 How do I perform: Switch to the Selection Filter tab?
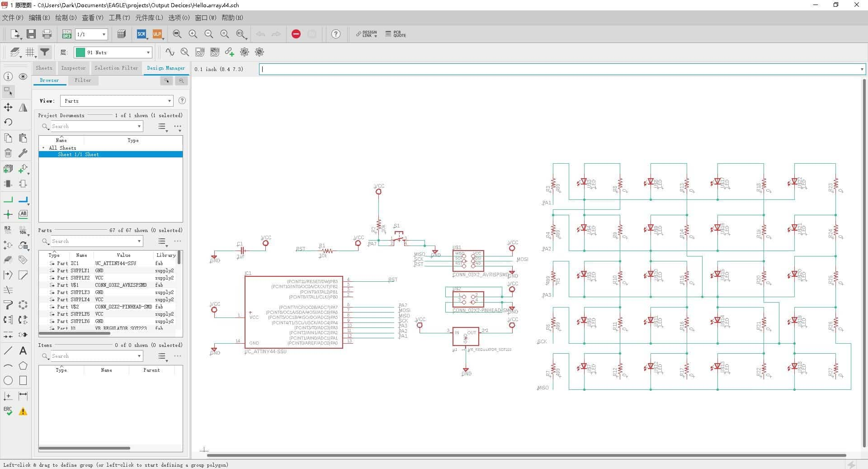[116, 68]
